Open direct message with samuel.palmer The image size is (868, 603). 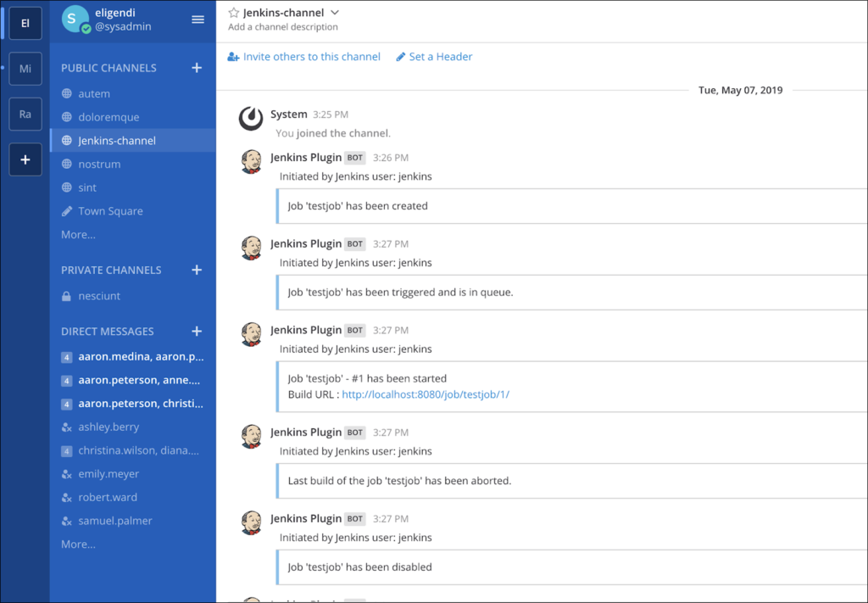[133, 521]
